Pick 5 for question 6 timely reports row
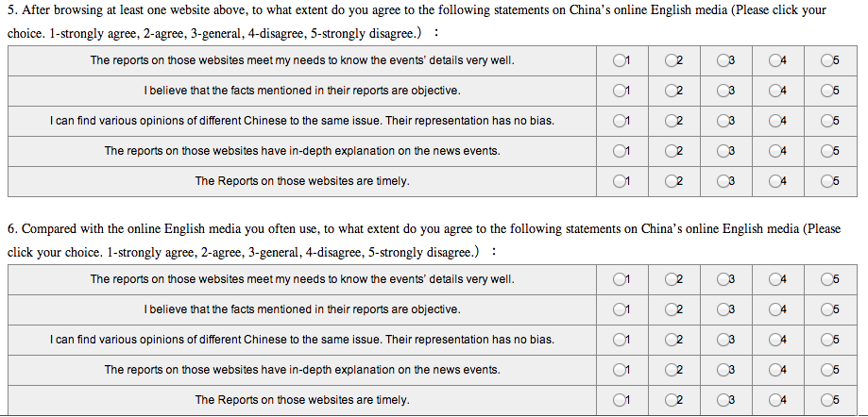This screenshot has height=417, width=868. 827,400
